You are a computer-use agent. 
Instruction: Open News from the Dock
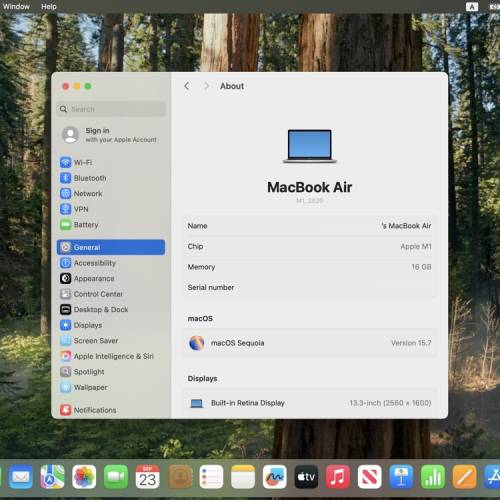(x=369, y=477)
